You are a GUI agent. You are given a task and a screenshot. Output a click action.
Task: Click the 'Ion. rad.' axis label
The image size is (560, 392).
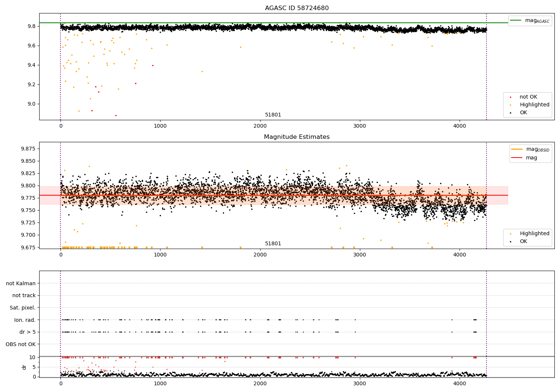[25, 320]
